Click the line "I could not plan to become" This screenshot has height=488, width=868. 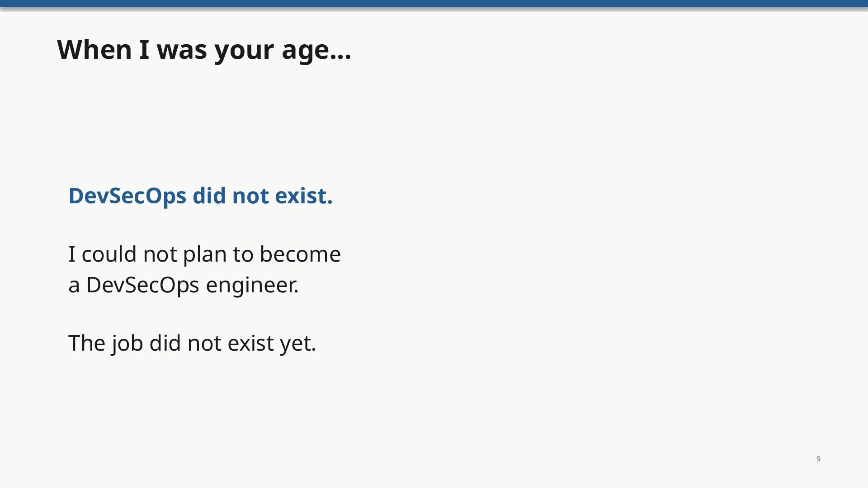point(204,254)
